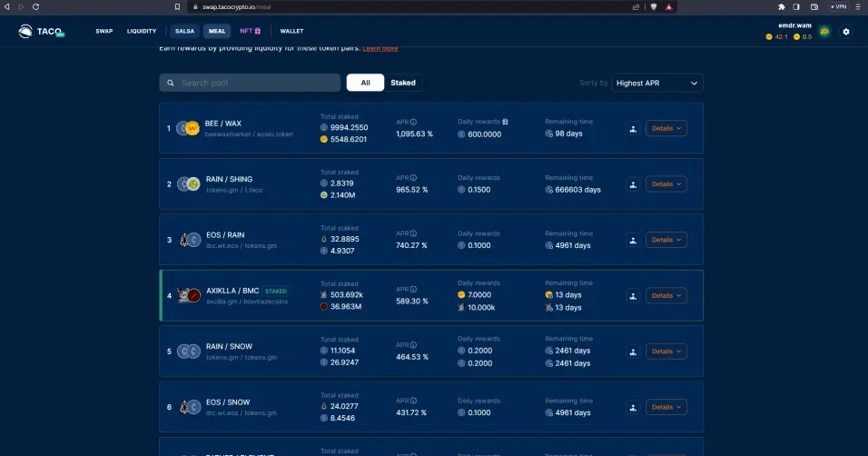Click the TACO logo in the header
This screenshot has width=868, height=456.
(41, 32)
